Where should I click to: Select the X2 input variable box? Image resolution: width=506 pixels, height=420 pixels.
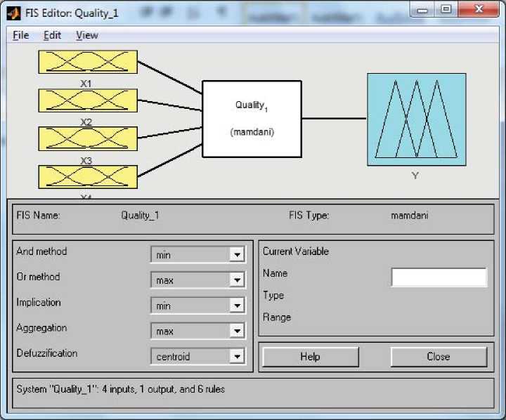pos(87,100)
